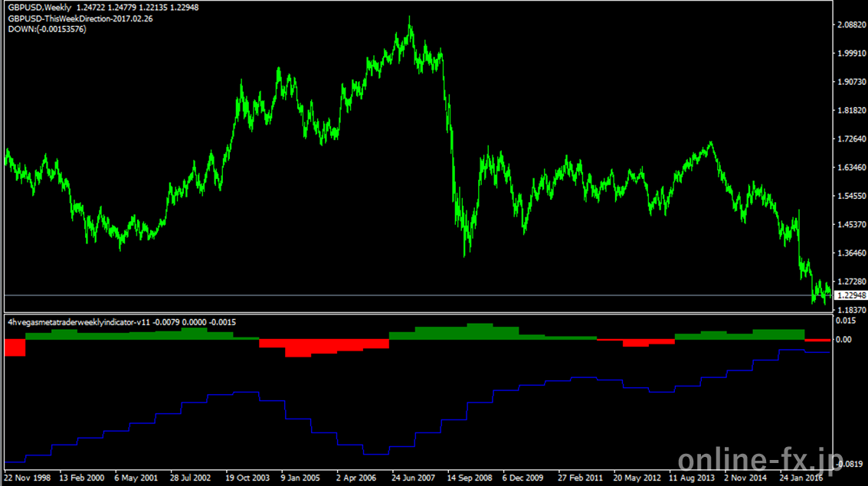
Task: Click the 0.015 indicator scale value
Action: (x=846, y=321)
